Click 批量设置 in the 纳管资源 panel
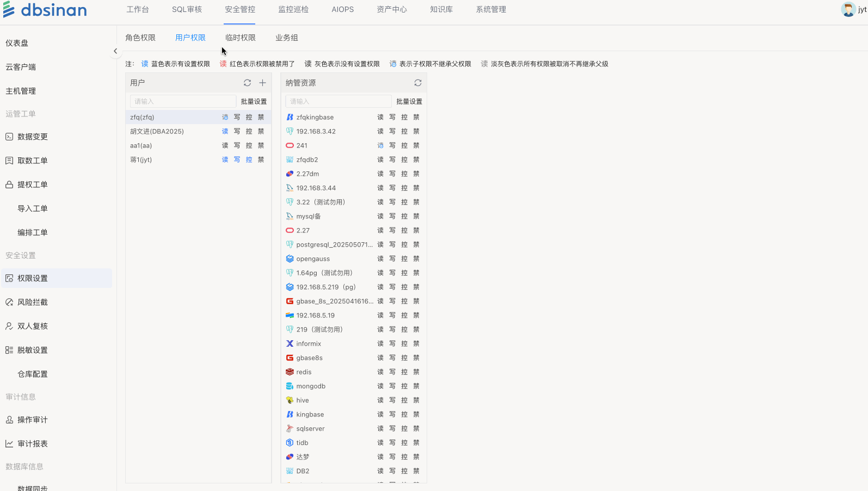868x491 pixels. pyautogui.click(x=409, y=101)
